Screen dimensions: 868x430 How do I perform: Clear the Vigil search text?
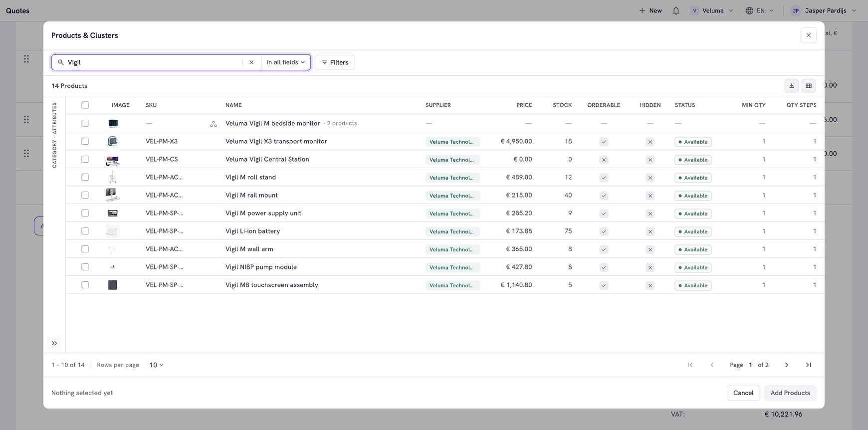coord(251,62)
